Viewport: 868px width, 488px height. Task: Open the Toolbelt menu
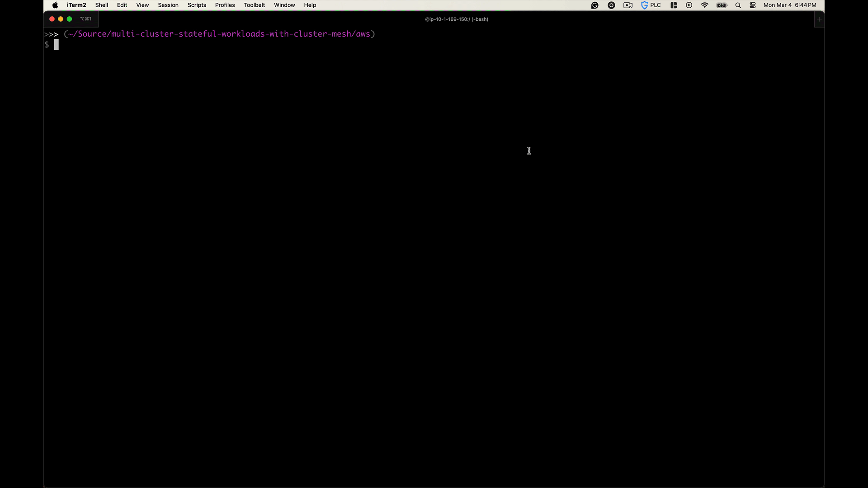[254, 5]
